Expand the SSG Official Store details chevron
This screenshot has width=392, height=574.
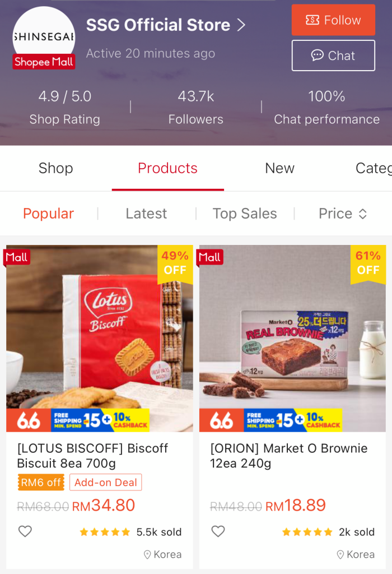(241, 25)
